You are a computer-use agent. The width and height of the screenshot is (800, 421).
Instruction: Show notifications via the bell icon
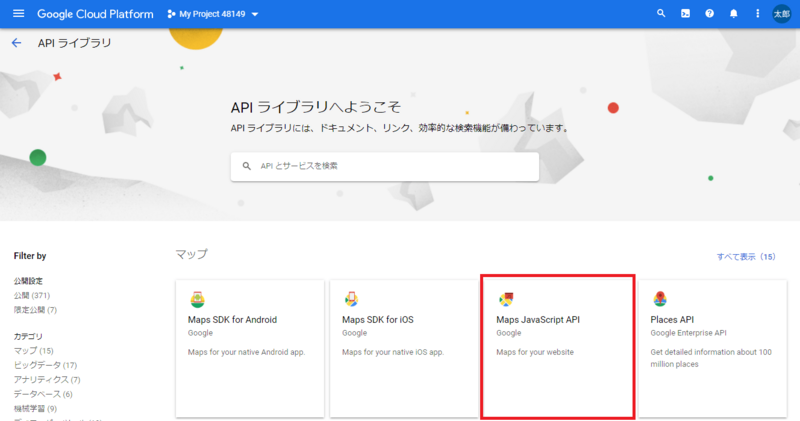pyautogui.click(x=734, y=14)
